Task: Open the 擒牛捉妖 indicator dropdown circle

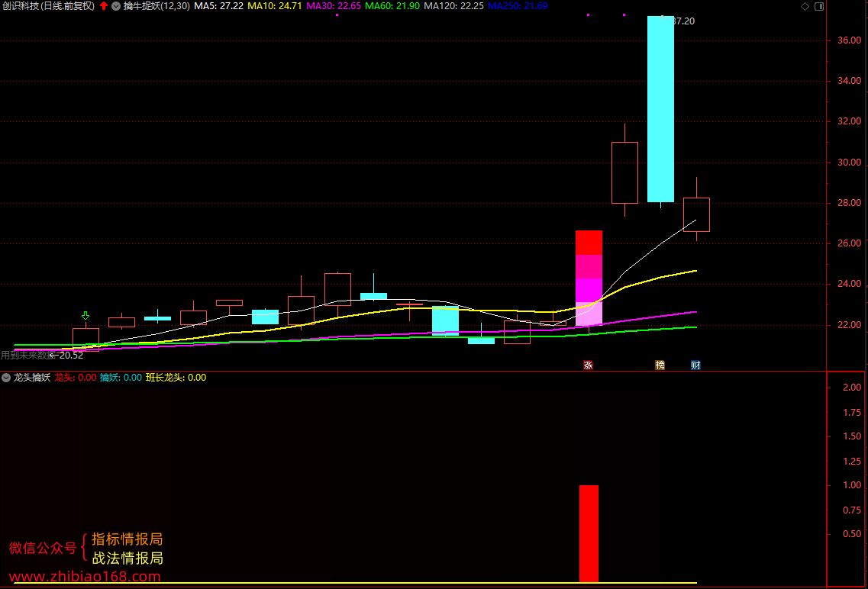Action: (116, 6)
